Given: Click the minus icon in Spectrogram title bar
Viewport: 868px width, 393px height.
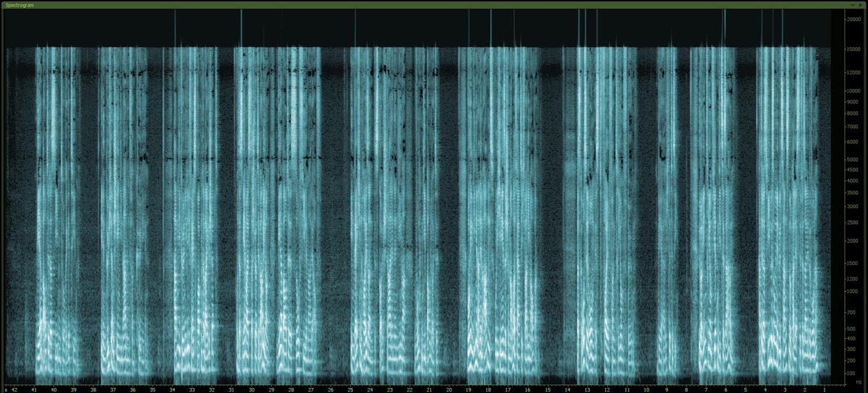Looking at the screenshot, I should click(852, 4).
